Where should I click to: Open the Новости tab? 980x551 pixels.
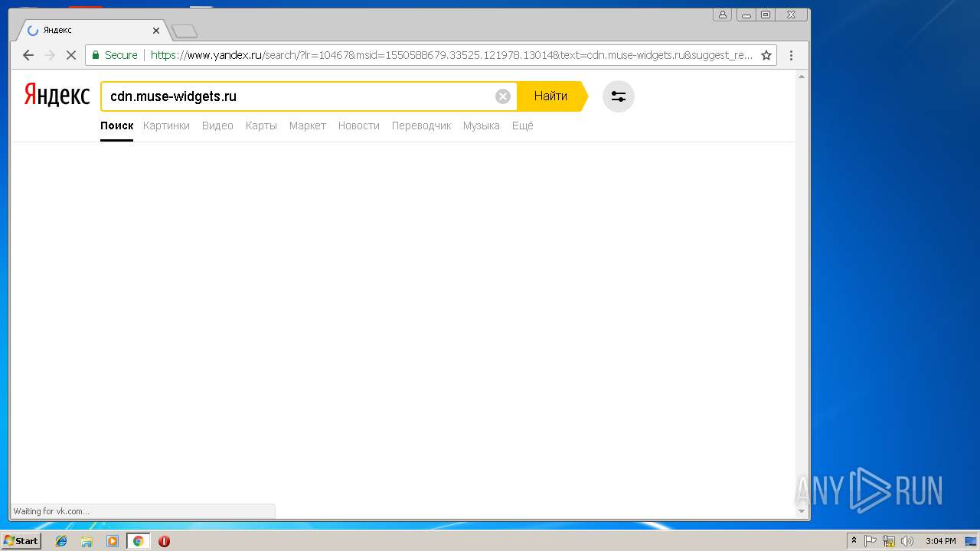(x=359, y=126)
